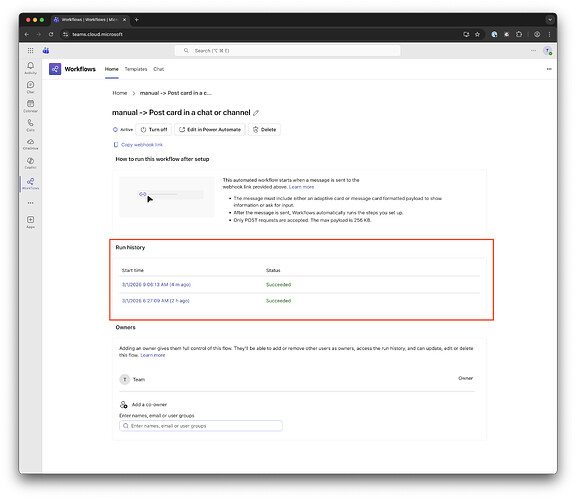Open Apps plus icon in sidebar

(x=30, y=222)
